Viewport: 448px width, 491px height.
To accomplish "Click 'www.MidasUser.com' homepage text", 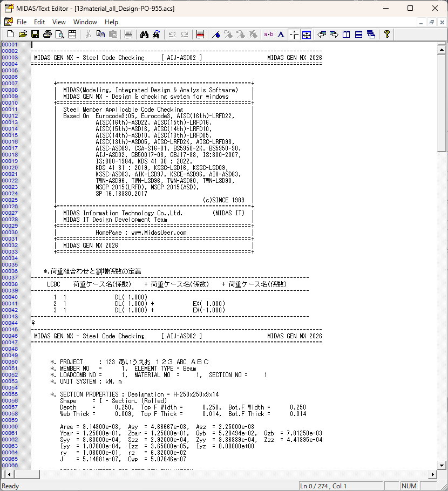I will (159, 233).
